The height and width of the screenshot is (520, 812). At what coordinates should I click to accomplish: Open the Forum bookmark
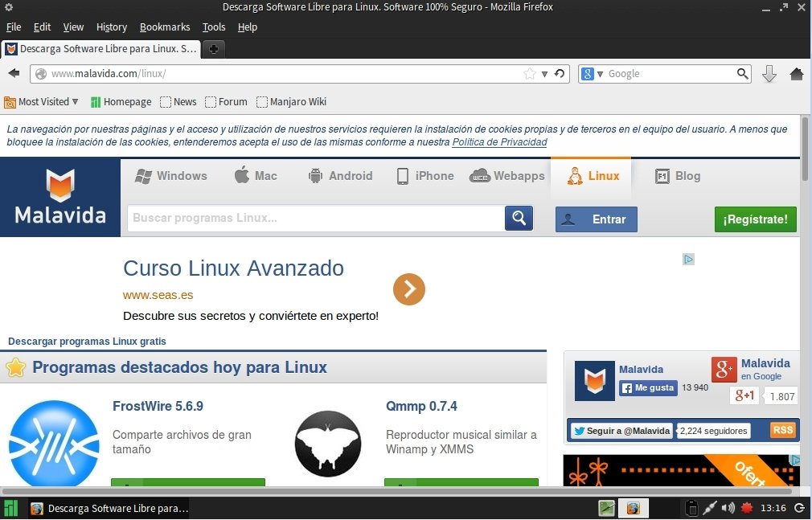tap(226, 102)
